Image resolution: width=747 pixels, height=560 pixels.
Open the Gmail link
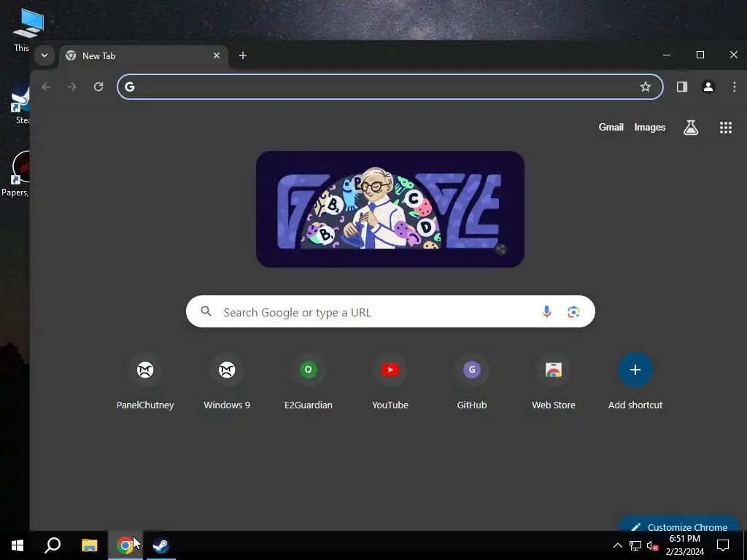tap(611, 127)
